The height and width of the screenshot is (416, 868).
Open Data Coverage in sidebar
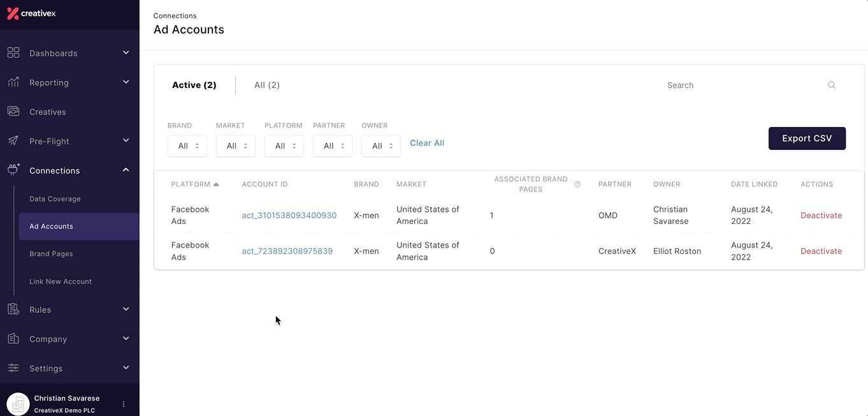55,199
